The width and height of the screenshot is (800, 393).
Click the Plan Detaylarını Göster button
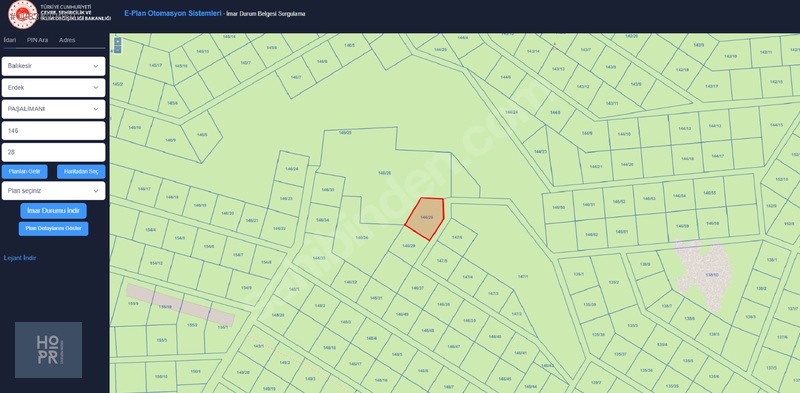[x=54, y=228]
